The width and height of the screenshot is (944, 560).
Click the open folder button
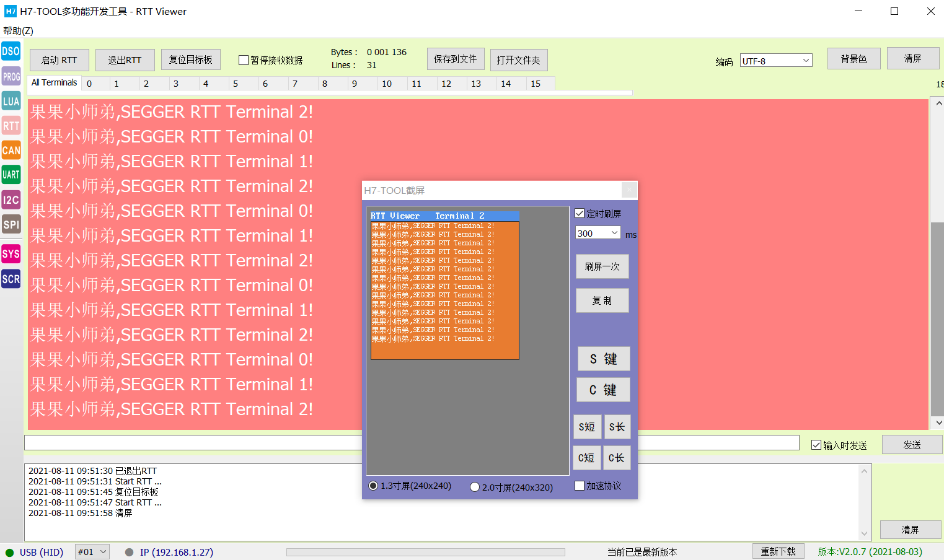[x=519, y=60]
